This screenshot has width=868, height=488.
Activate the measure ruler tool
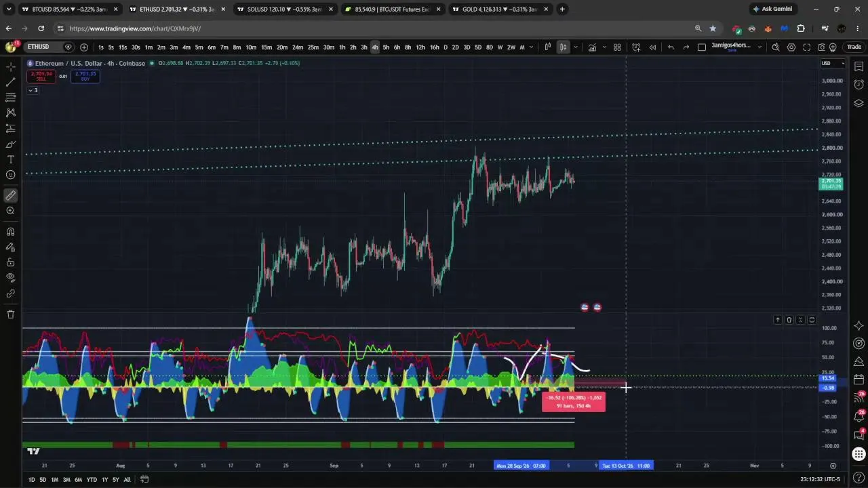[x=10, y=195]
